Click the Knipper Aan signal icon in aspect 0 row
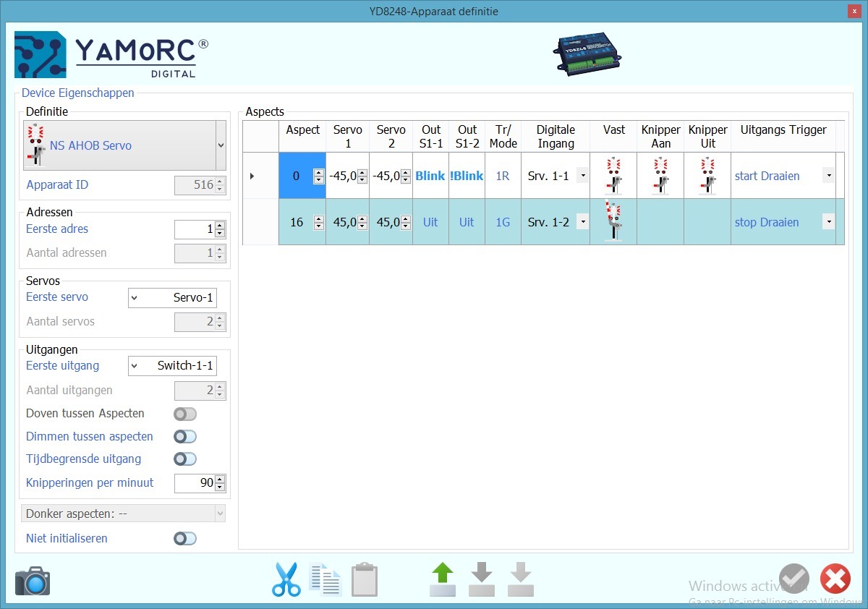This screenshot has width=868, height=609. tap(660, 176)
